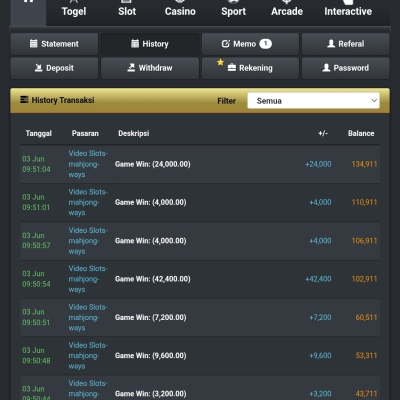The width and height of the screenshot is (400, 400).
Task: Click the Withdraw upload icon
Action: (x=131, y=68)
